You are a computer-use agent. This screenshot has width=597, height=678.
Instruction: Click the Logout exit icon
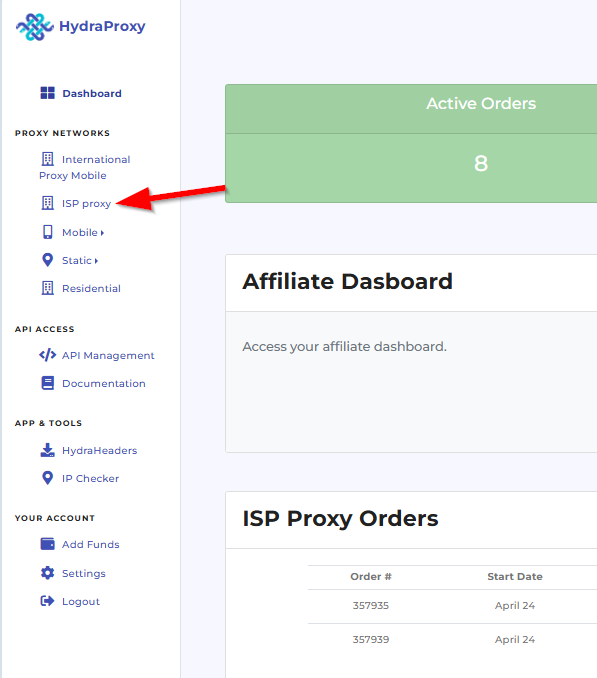point(48,601)
